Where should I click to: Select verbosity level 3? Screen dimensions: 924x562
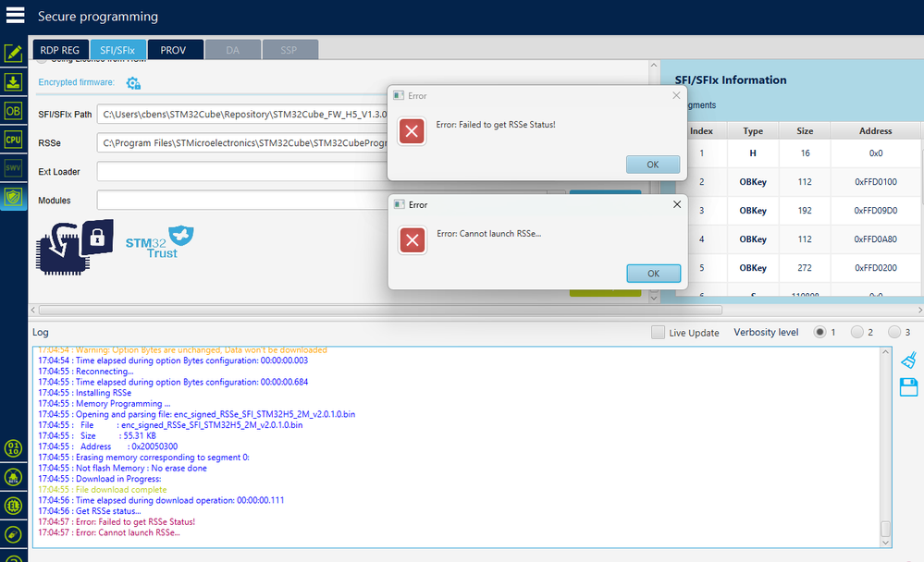click(894, 332)
